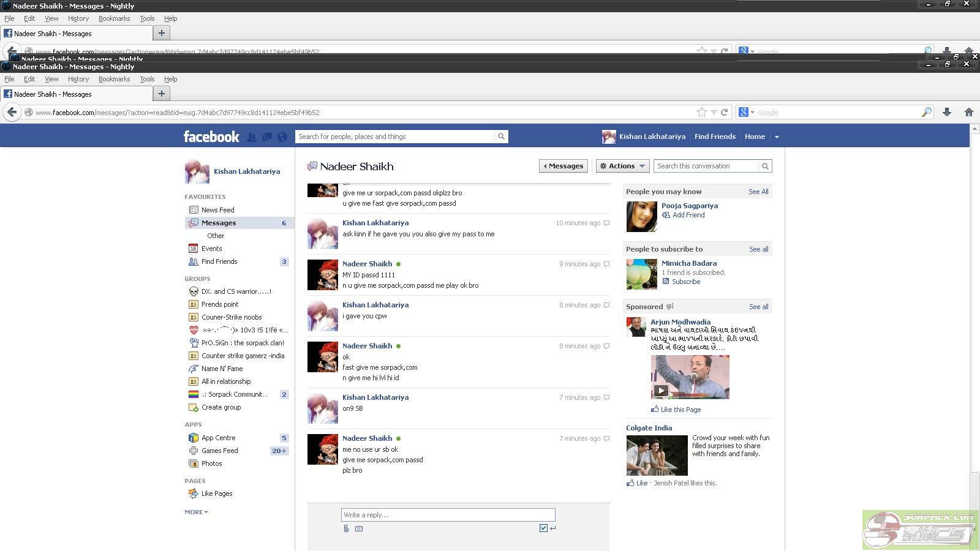Click Add Friend for Pooja Sagpariya

coord(688,215)
